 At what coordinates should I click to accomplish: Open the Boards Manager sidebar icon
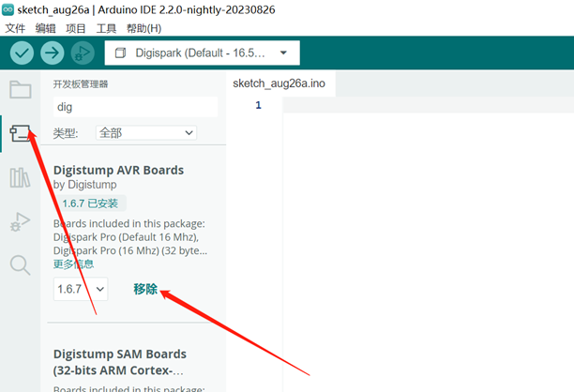[20, 133]
